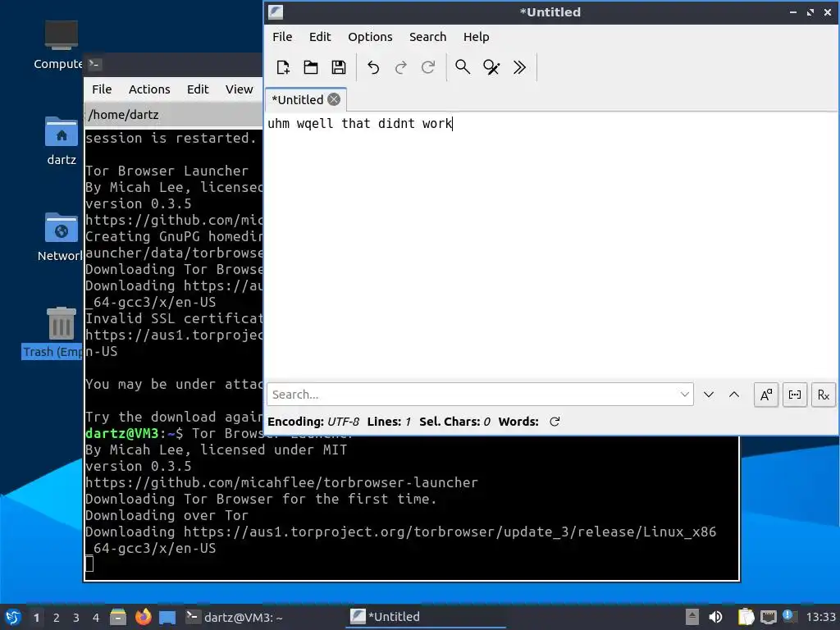
Task: Click the update notifier tray icon
Action: (x=788, y=616)
